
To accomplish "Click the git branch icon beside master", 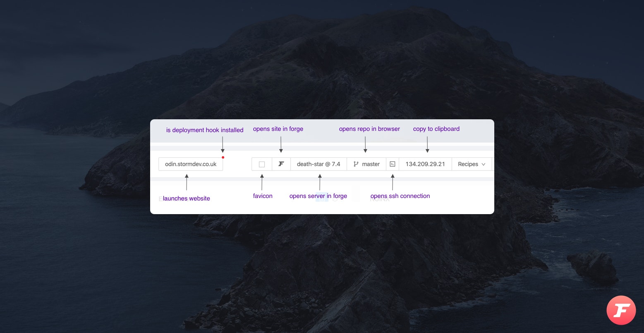I will (x=356, y=164).
